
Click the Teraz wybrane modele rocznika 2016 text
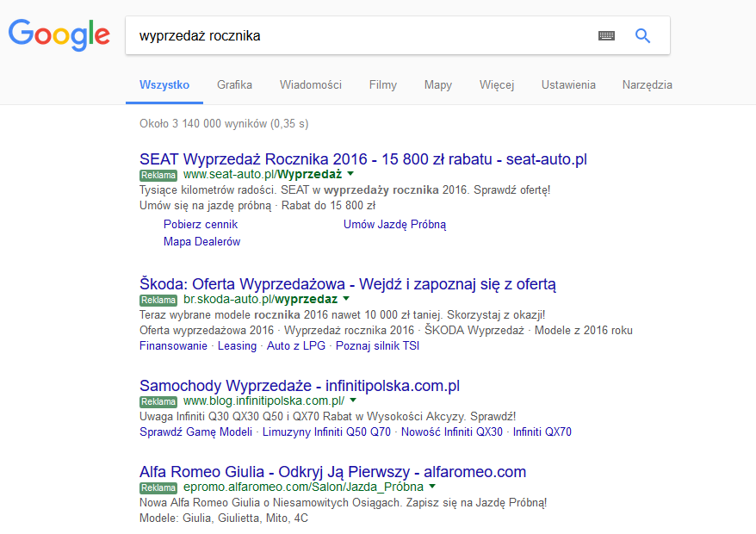click(343, 315)
